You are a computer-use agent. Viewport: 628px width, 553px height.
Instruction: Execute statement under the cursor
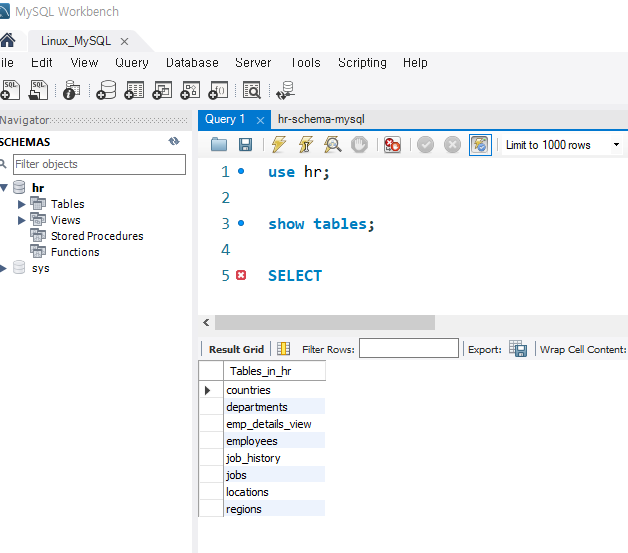[x=306, y=145]
